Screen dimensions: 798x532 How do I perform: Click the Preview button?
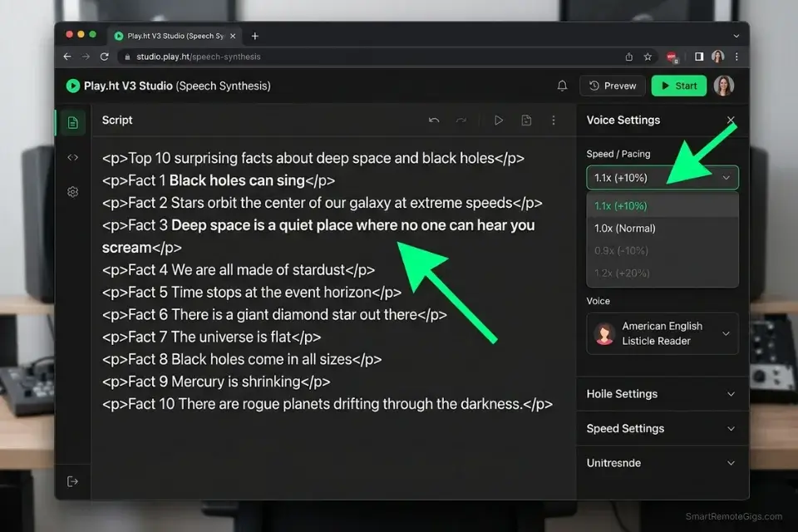(x=613, y=86)
